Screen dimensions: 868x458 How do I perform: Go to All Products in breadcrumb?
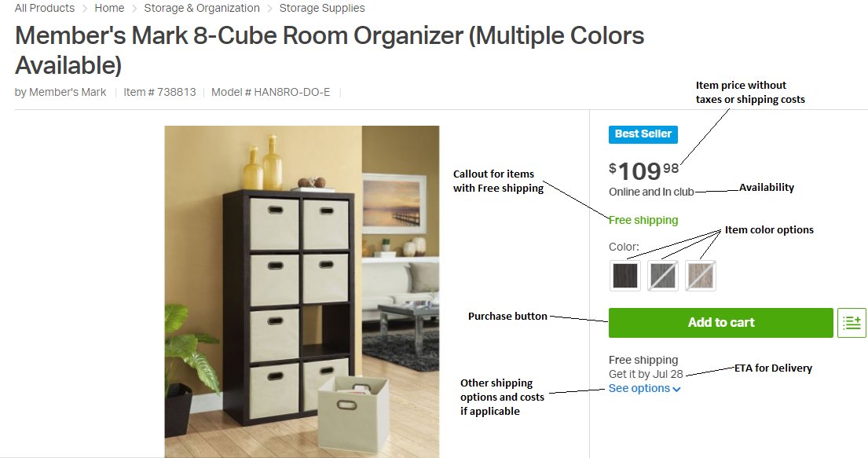(45, 8)
